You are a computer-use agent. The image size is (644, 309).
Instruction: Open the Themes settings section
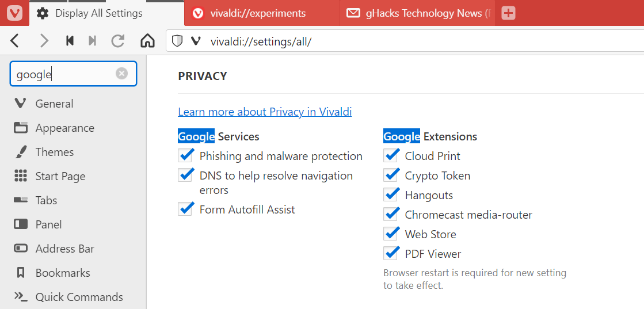point(55,152)
